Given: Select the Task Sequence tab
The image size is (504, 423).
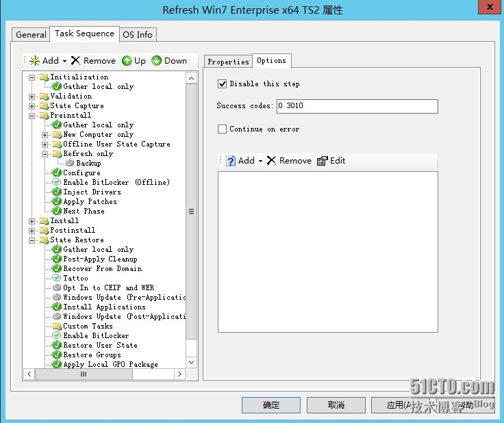Looking at the screenshot, I should [84, 34].
